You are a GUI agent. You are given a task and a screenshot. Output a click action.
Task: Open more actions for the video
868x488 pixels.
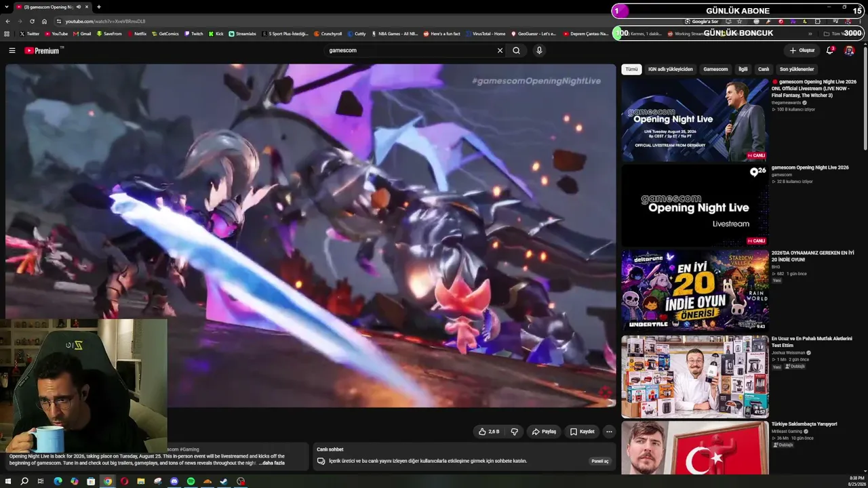[609, 432]
